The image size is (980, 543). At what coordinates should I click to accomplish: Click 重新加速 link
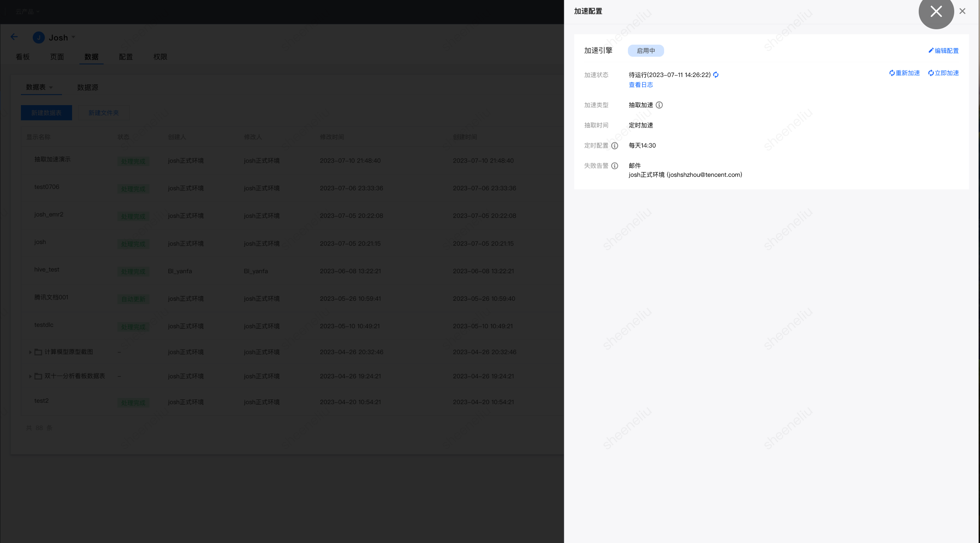tap(904, 73)
